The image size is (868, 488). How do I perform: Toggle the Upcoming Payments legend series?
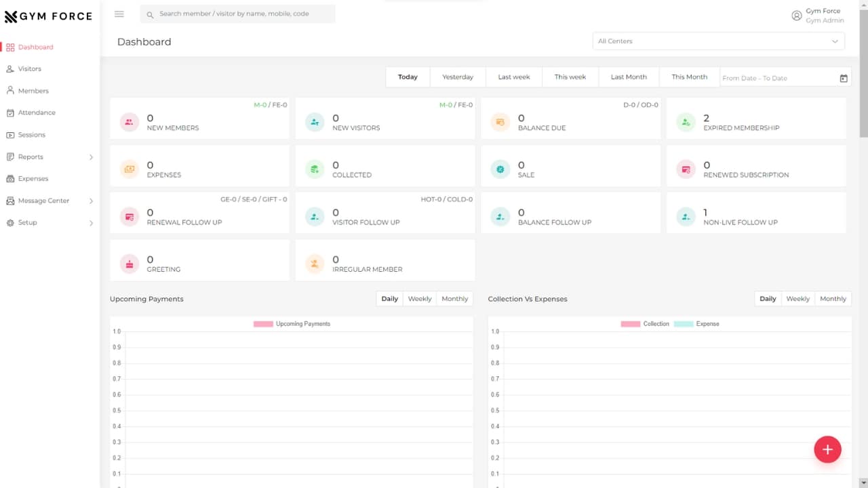[x=292, y=324]
